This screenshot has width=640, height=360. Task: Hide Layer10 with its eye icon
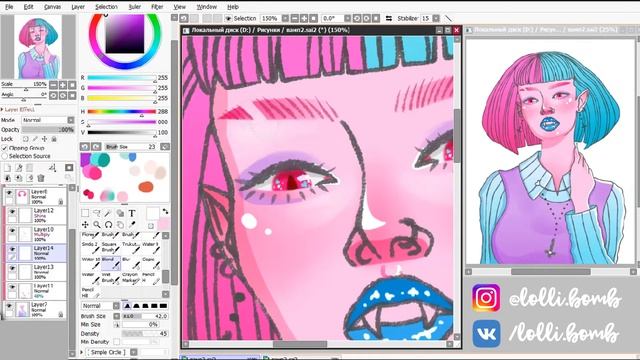pyautogui.click(x=12, y=231)
